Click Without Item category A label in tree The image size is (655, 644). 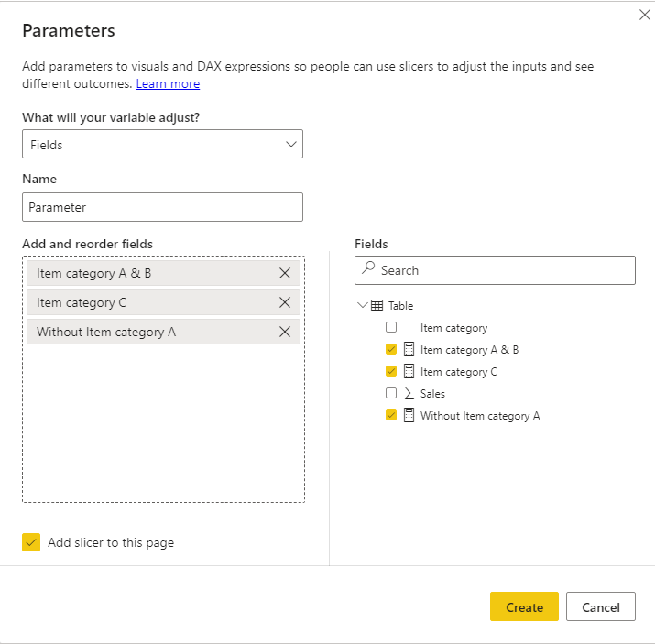coord(480,416)
